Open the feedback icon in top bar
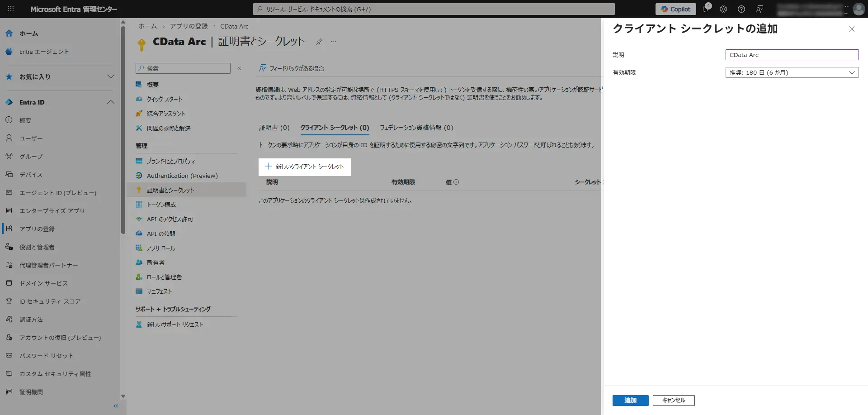Viewport: 868px width, 415px height. pos(759,9)
